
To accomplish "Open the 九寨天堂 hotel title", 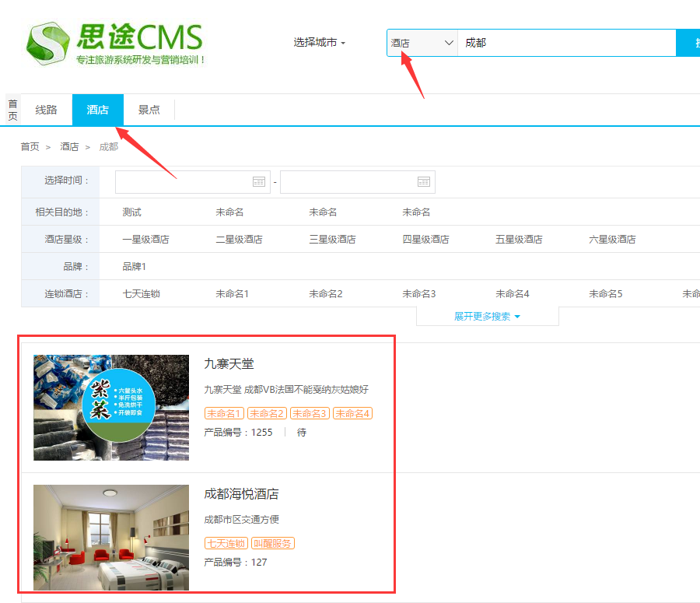I will click(229, 364).
